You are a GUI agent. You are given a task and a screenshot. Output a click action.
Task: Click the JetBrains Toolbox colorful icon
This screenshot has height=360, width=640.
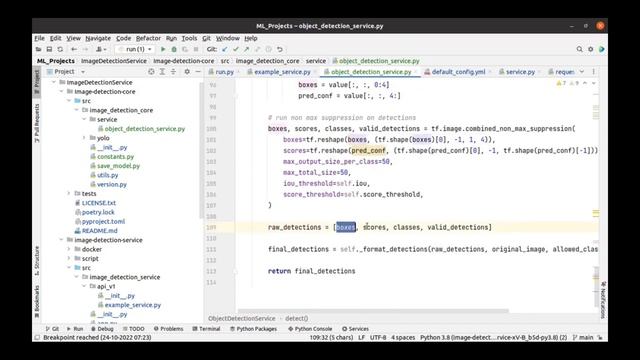click(x=601, y=49)
